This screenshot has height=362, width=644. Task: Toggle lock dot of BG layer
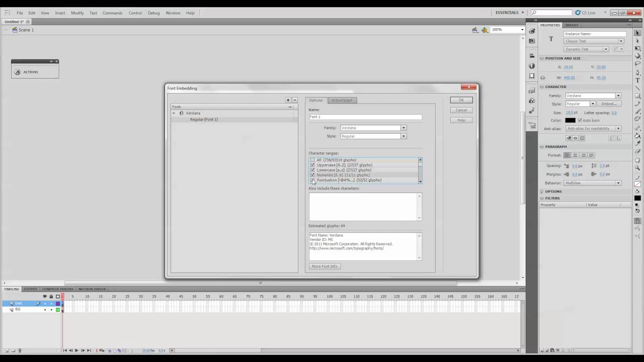pyautogui.click(x=51, y=310)
